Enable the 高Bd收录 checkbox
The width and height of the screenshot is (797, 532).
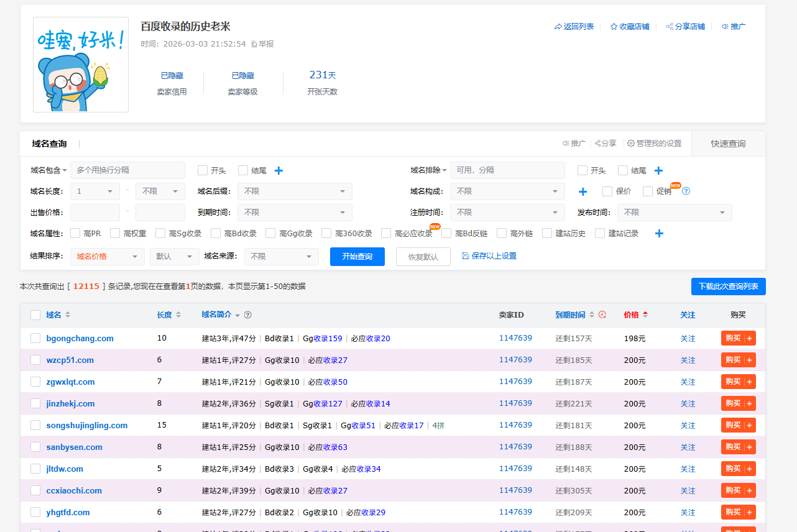[x=216, y=233]
